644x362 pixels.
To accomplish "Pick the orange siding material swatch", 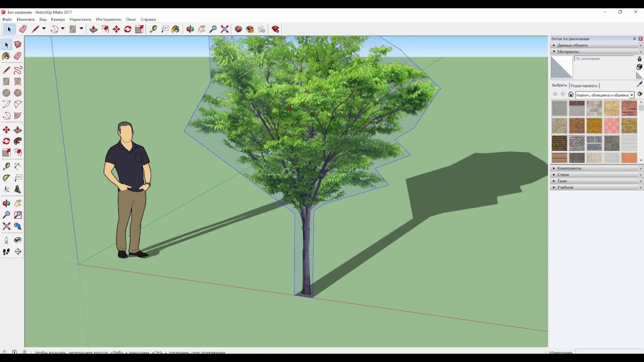I will point(629,158).
